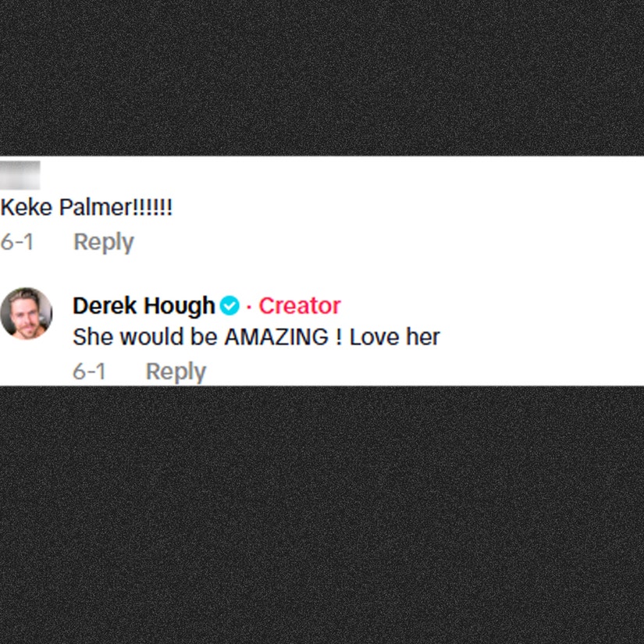Image resolution: width=644 pixels, height=644 pixels.
Task: Reply to the Keke Palmer comment
Action: click(104, 242)
